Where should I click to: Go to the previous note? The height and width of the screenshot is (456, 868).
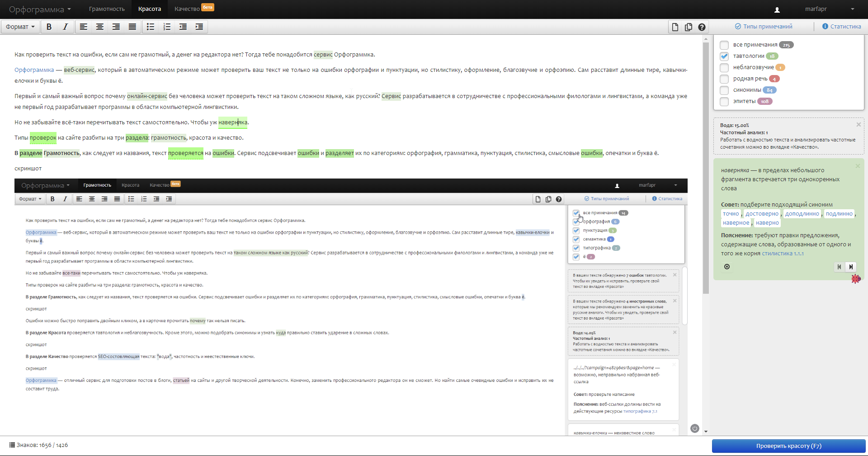840,267
